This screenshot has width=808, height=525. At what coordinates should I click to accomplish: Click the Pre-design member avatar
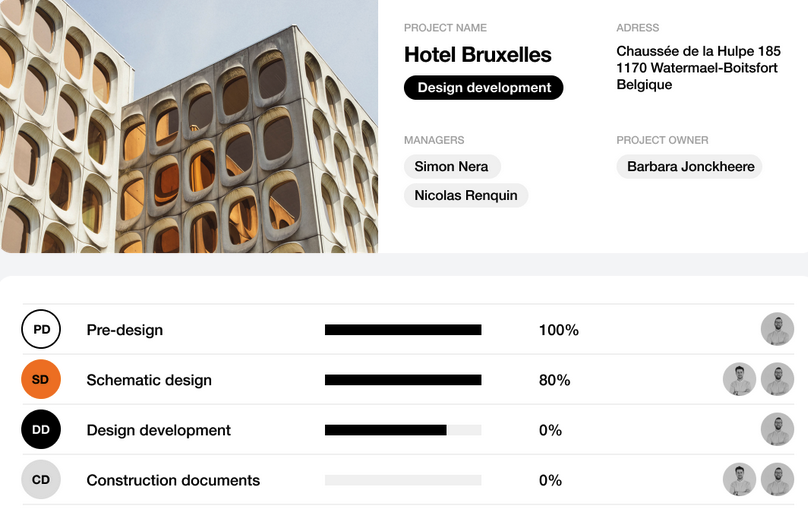point(777,329)
